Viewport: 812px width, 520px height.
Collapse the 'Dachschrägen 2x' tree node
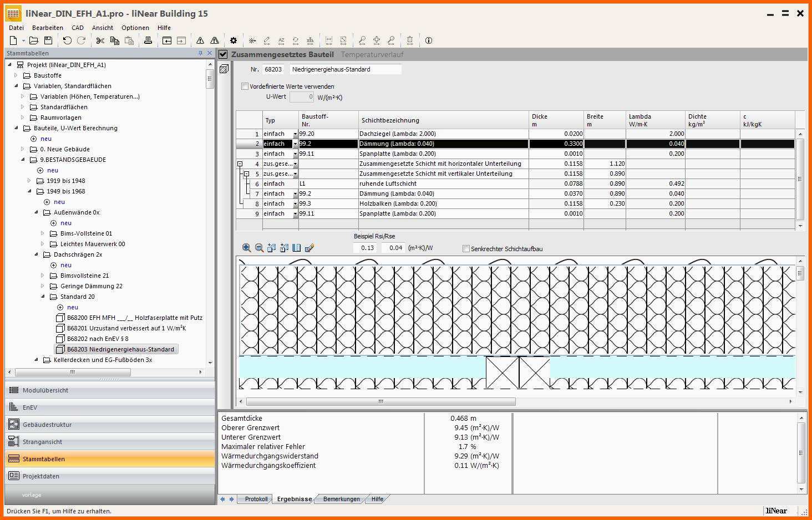click(37, 254)
